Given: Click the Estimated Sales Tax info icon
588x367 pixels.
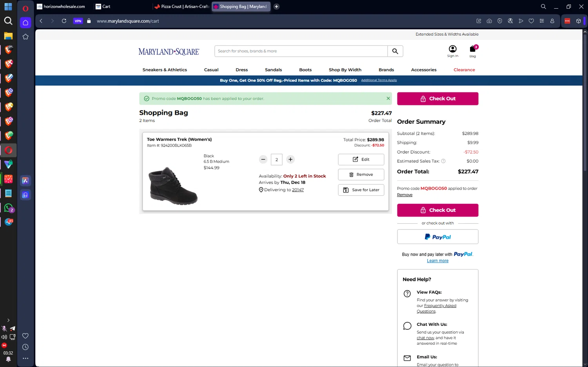Looking at the screenshot, I should [443, 161].
